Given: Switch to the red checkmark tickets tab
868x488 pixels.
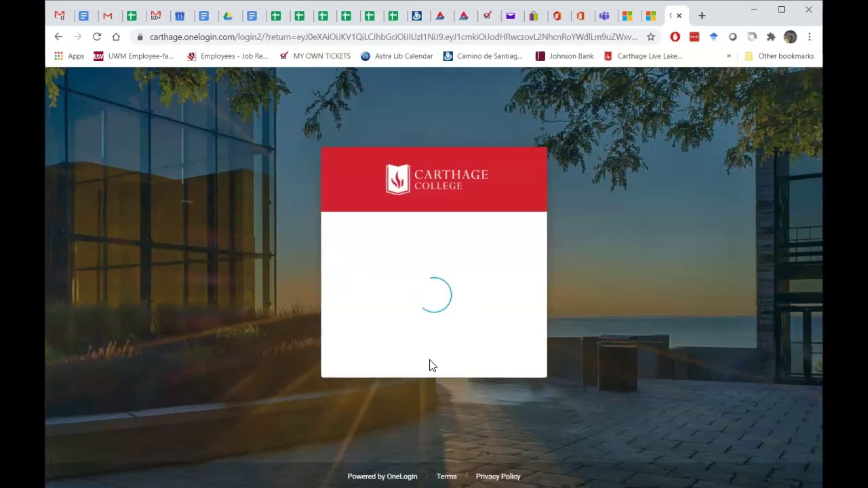Looking at the screenshot, I should pos(487,16).
